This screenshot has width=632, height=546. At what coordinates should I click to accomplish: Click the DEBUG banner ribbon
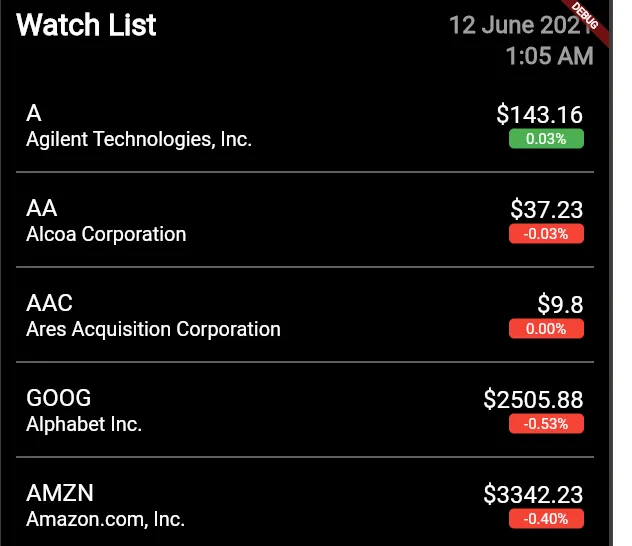(x=586, y=20)
